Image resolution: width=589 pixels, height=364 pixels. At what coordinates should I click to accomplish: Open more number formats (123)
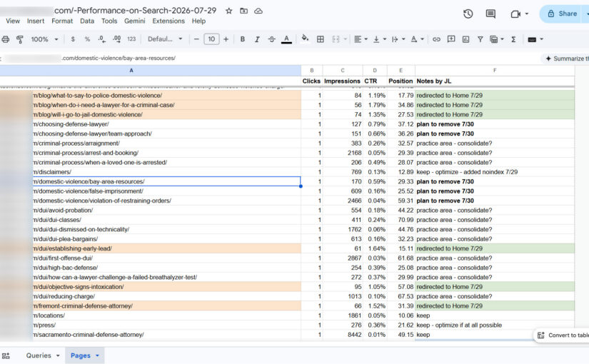[131, 39]
